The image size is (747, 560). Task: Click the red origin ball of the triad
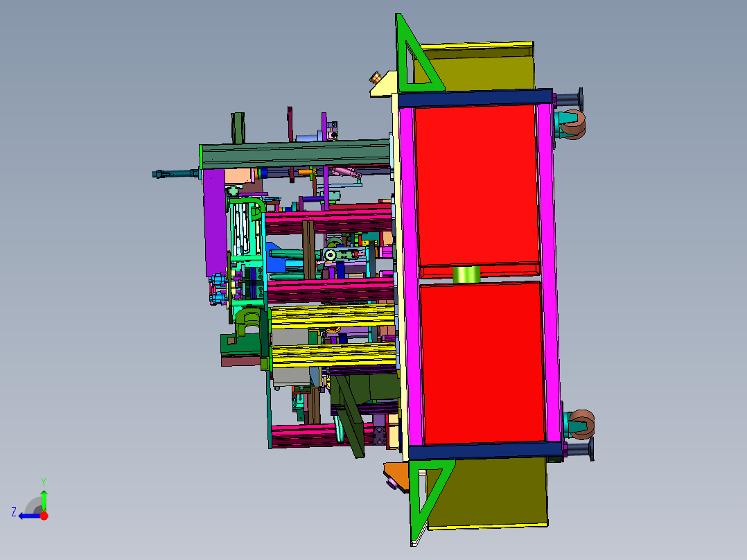click(44, 516)
